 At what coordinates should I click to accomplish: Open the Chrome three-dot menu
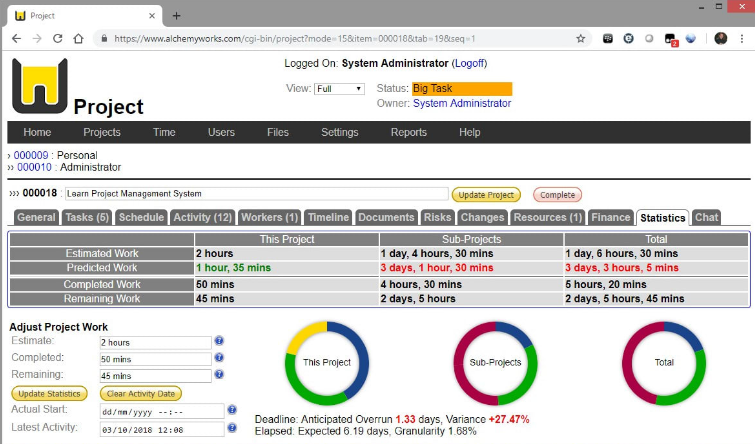(742, 39)
